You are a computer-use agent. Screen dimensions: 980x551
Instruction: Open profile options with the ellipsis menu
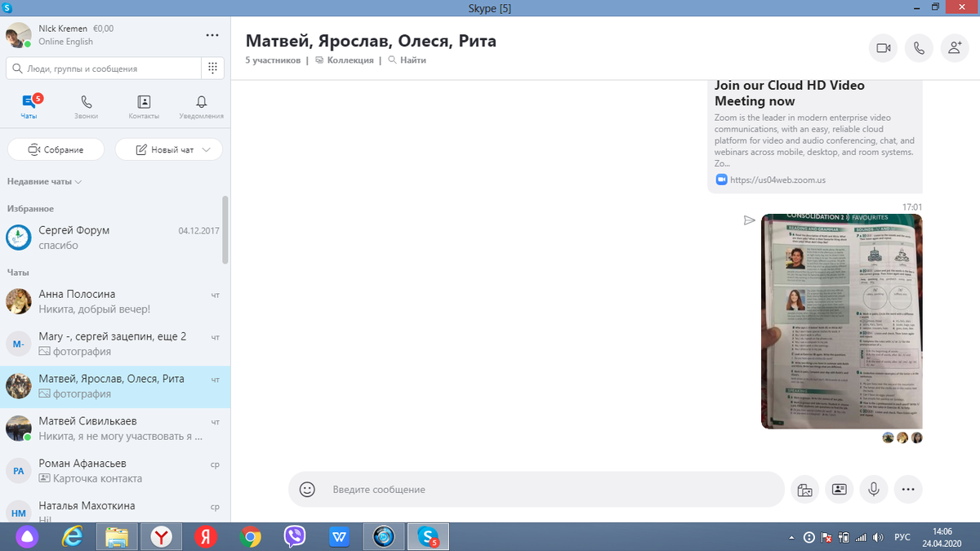[x=212, y=35]
